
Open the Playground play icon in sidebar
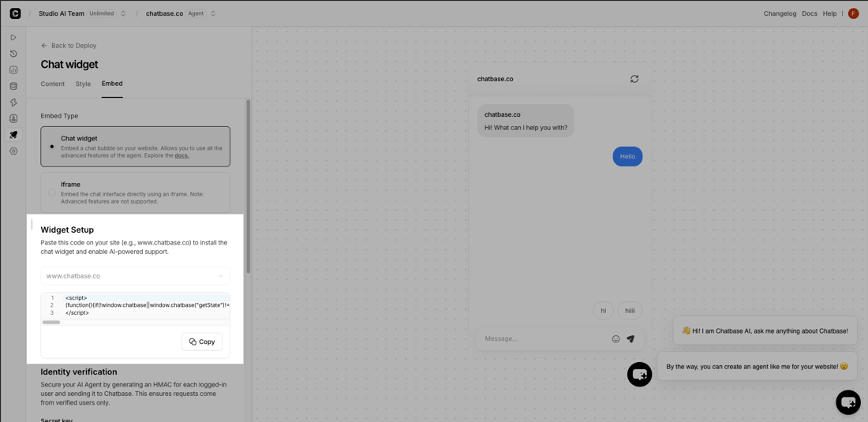tap(13, 37)
